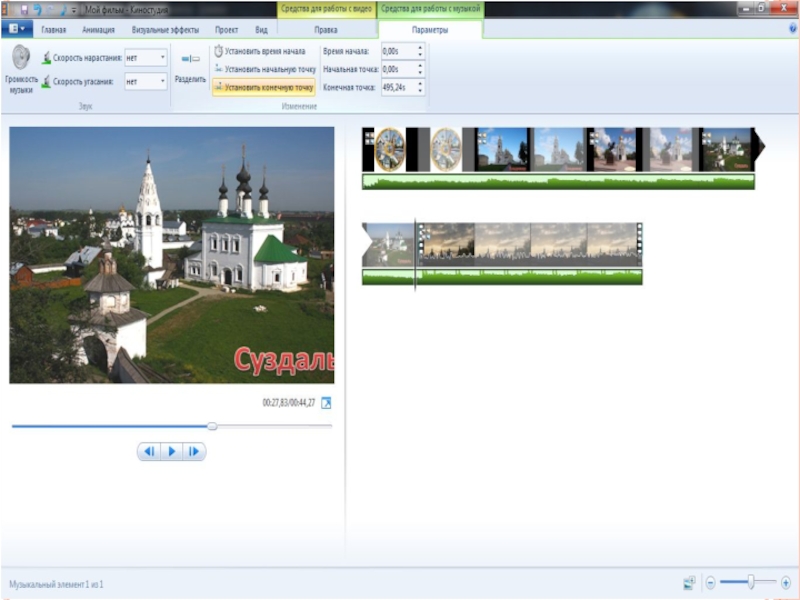
Task: Step forward one frame in preview
Action: tap(193, 452)
